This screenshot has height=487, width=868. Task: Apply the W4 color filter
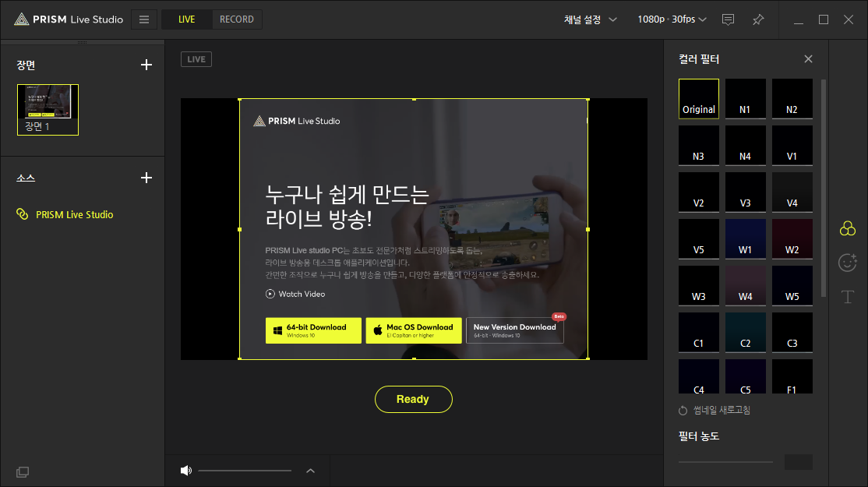point(745,285)
